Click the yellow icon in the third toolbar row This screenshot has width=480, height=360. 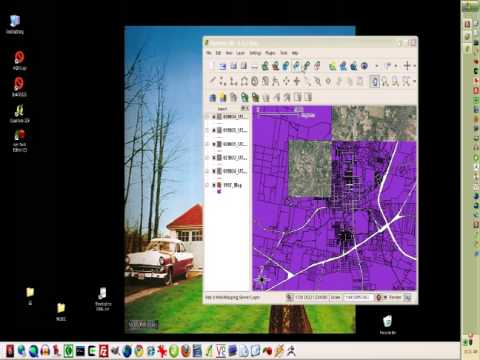[223, 98]
